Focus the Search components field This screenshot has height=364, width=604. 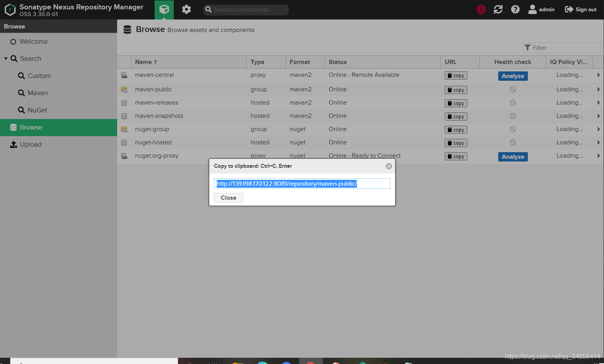246,10
